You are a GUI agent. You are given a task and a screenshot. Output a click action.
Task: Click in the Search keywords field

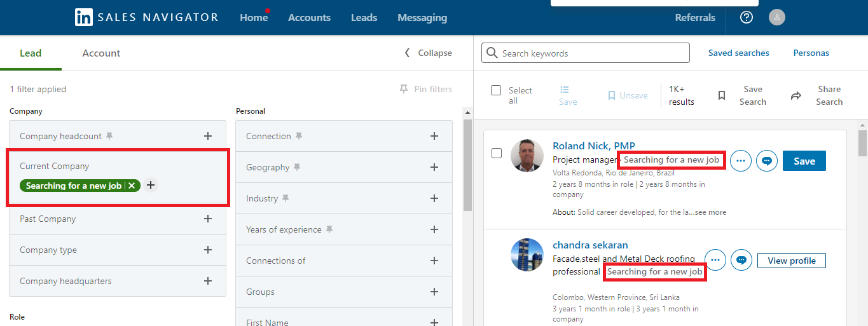point(585,53)
